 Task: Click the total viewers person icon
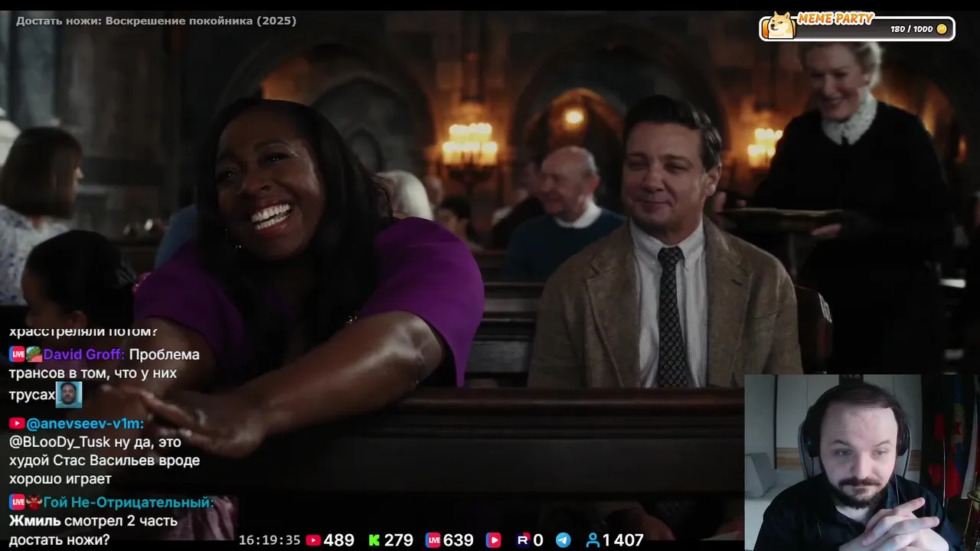[x=593, y=540]
